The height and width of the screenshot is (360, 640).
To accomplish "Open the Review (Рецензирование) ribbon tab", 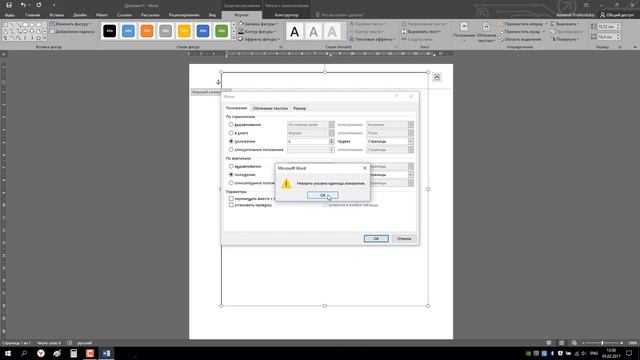I will click(x=184, y=15).
